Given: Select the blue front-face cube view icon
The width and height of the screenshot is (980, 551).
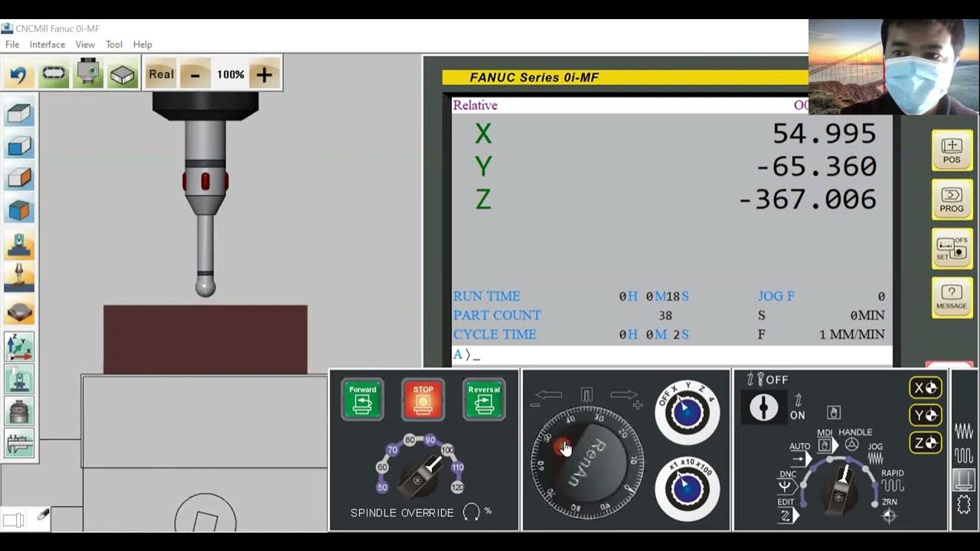Looking at the screenshot, I should tap(19, 145).
